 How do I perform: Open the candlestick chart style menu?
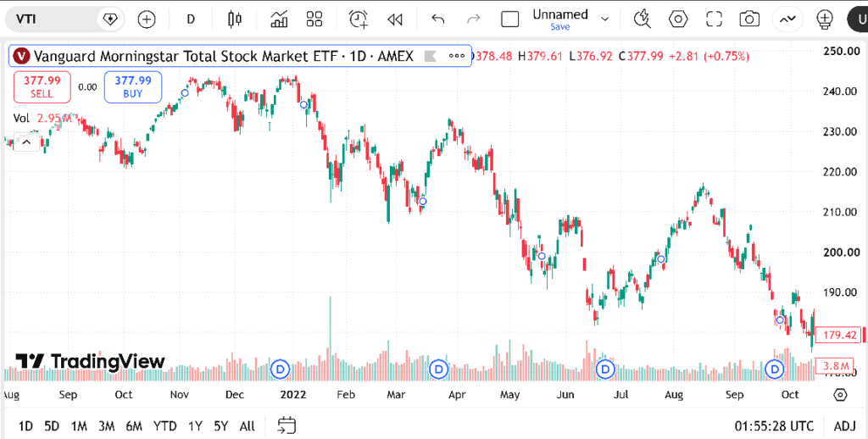click(x=235, y=19)
